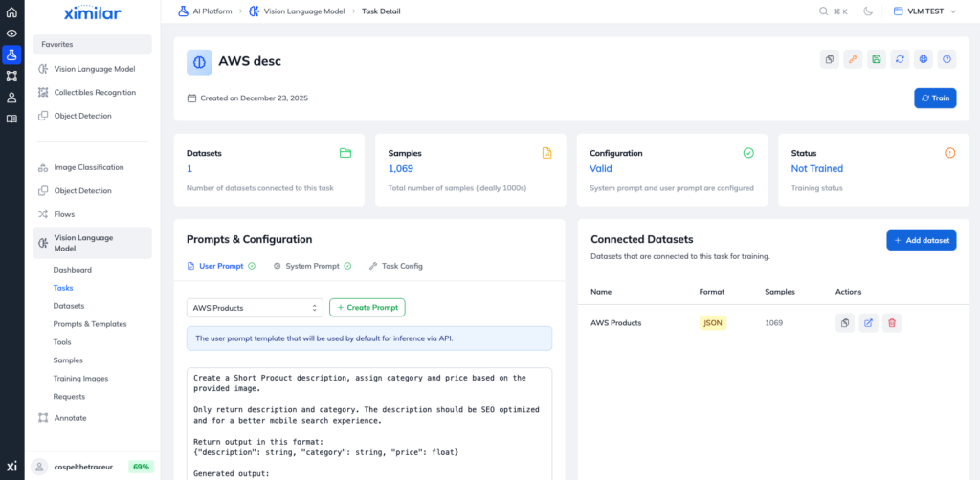This screenshot has width=980, height=480.
Task: Open Vision Language Model in the breadcrumb
Action: coord(296,11)
